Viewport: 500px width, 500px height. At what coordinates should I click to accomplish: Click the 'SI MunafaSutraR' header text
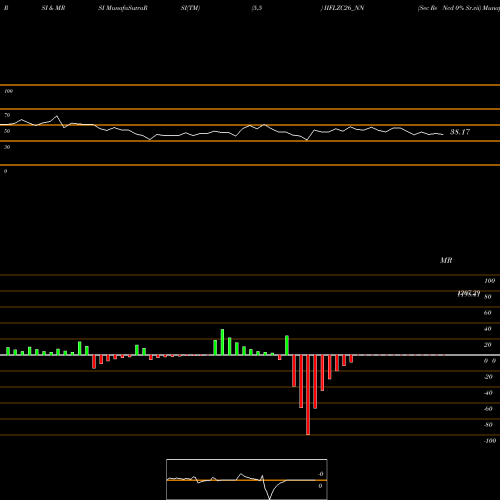coord(123,8)
